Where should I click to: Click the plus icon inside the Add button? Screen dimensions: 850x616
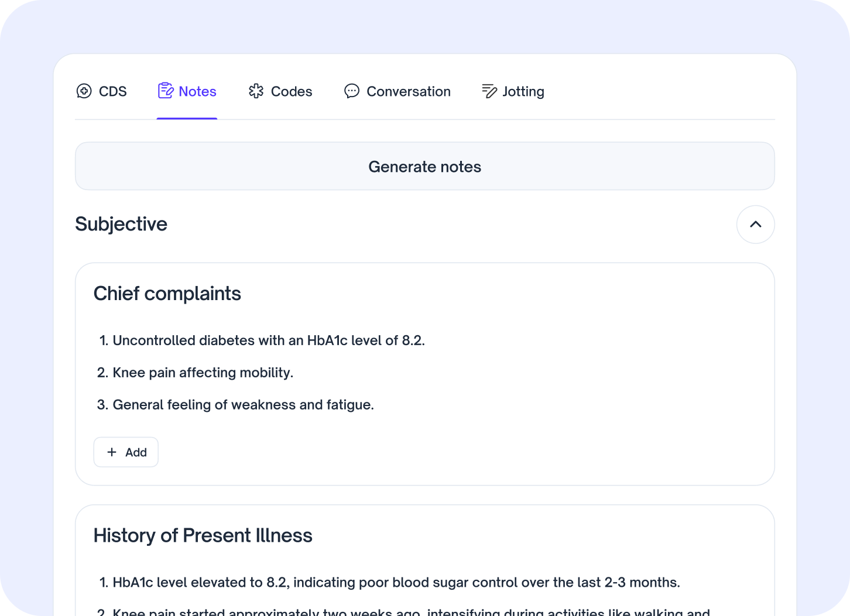[111, 452]
